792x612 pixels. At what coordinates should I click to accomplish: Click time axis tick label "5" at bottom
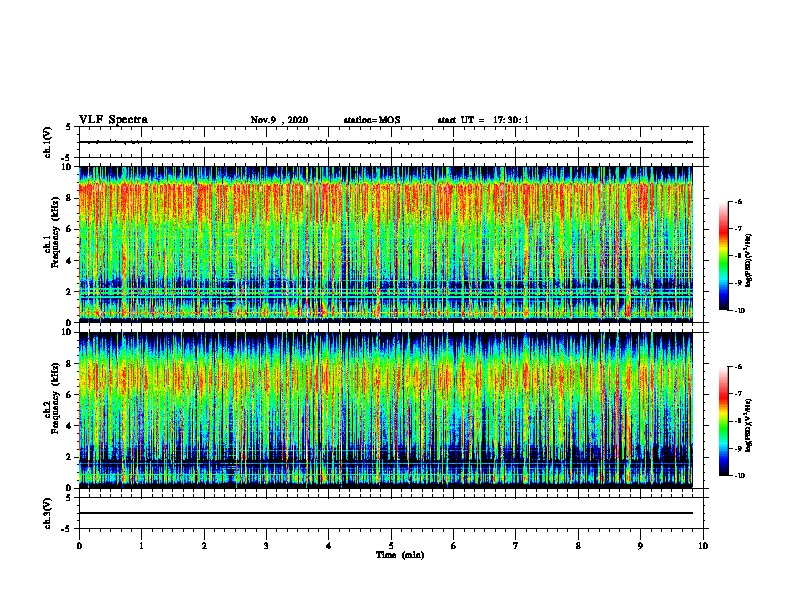(x=391, y=546)
